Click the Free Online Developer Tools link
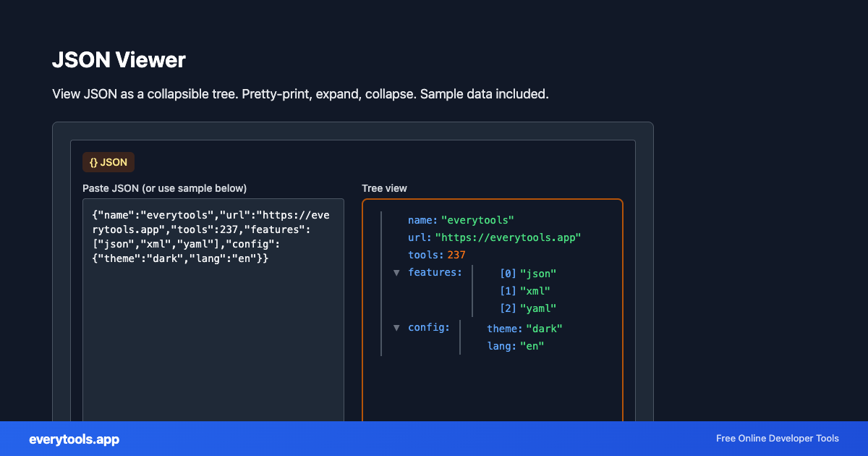The width and height of the screenshot is (868, 456). (x=777, y=439)
